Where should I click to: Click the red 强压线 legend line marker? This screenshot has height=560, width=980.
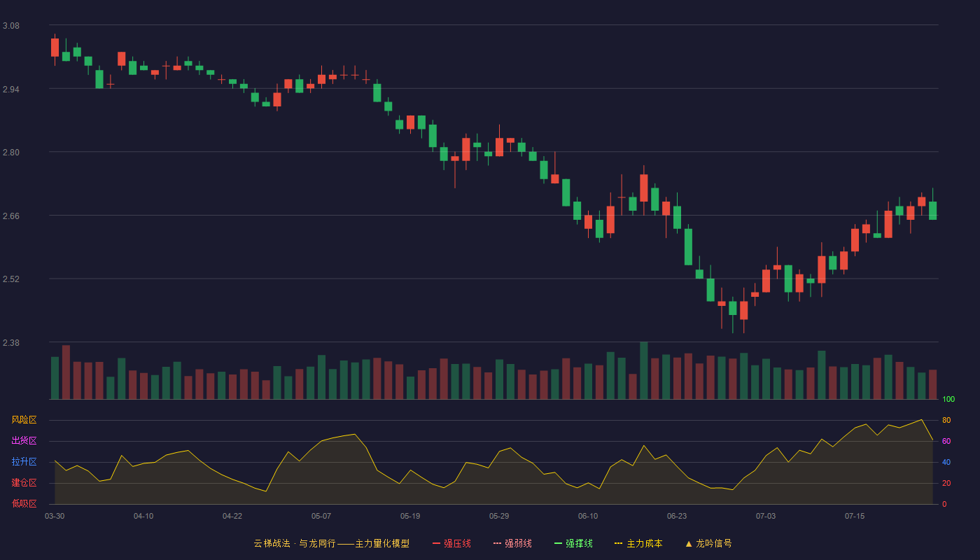(x=436, y=543)
